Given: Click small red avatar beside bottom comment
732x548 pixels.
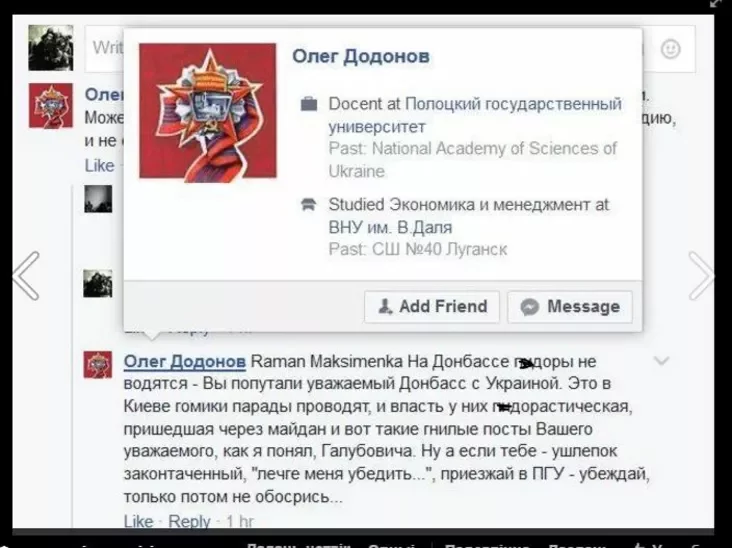Looking at the screenshot, I should [98, 365].
